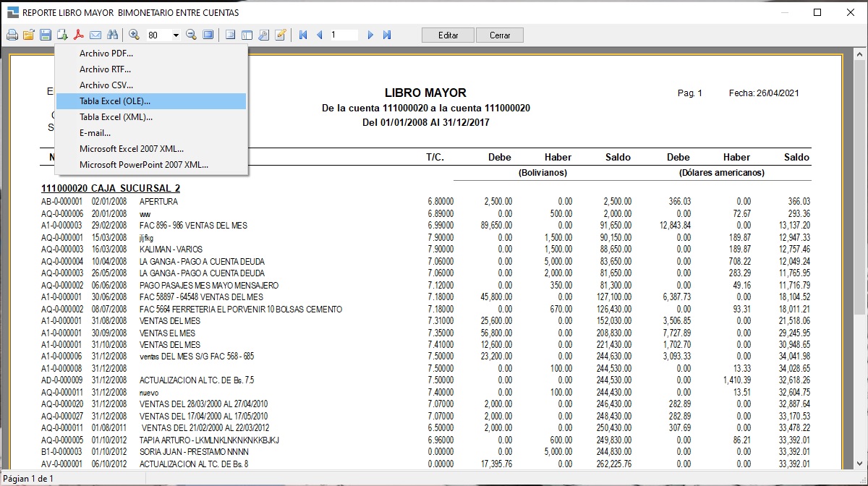
Task: Click the Export icon with green arrow
Action: pos(61,35)
